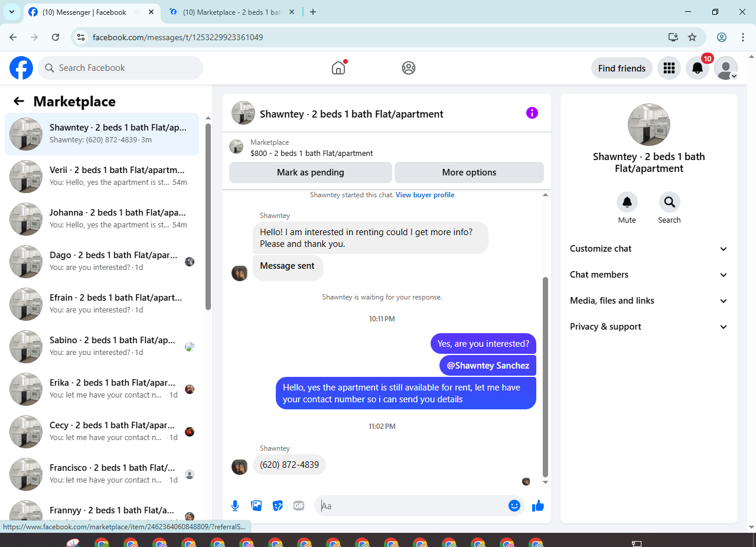
Task: View site information icon in address bar
Action: point(82,37)
